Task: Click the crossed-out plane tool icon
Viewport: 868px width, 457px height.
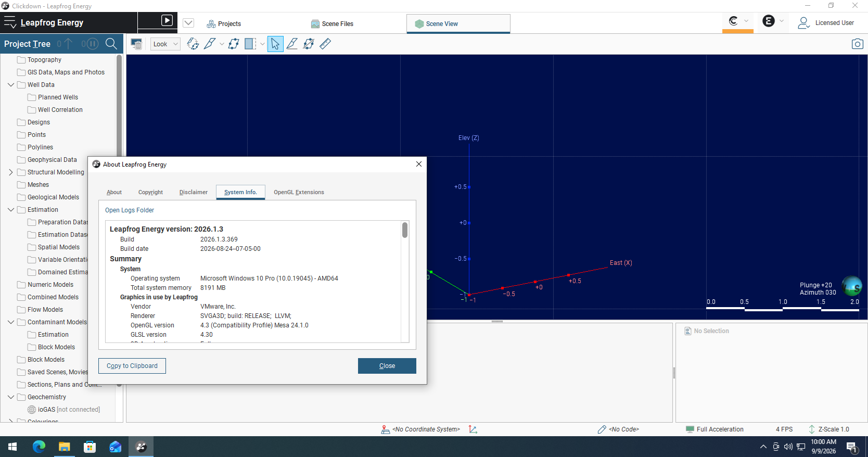Action: pyautogui.click(x=309, y=44)
